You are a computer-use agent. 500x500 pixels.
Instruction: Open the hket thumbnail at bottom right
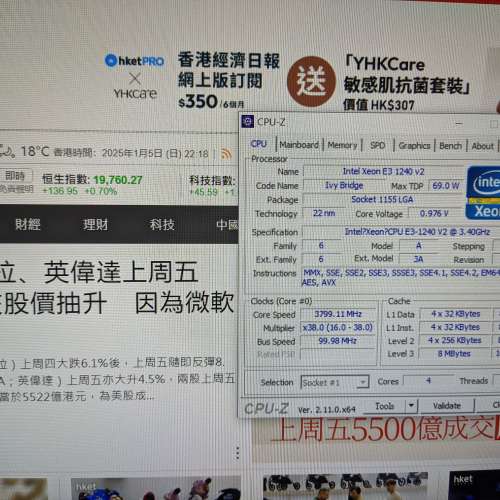point(474,485)
